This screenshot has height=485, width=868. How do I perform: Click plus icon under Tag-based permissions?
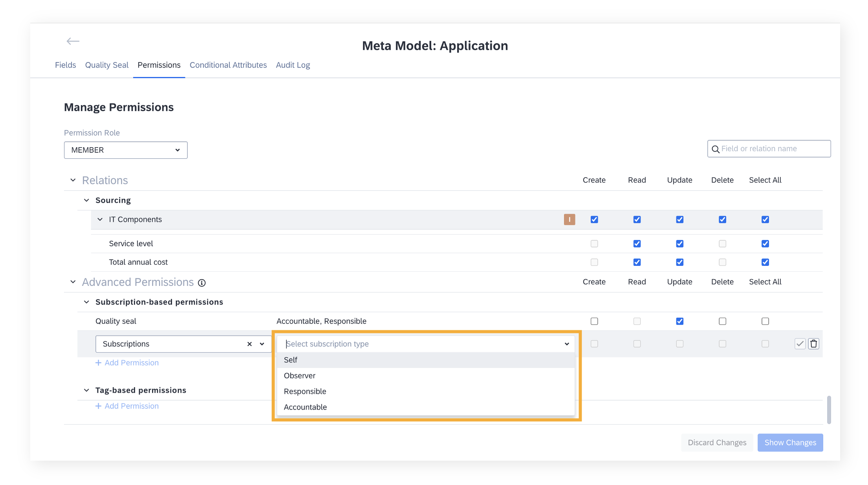pos(99,406)
